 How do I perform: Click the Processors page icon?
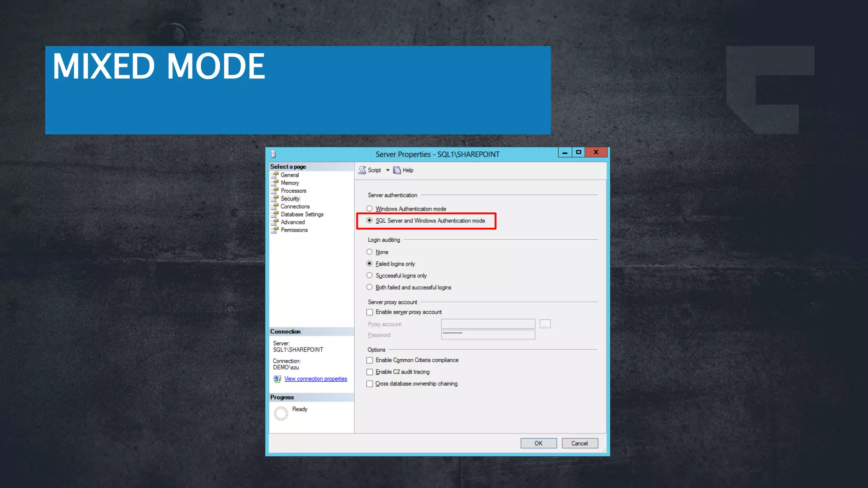coord(275,191)
